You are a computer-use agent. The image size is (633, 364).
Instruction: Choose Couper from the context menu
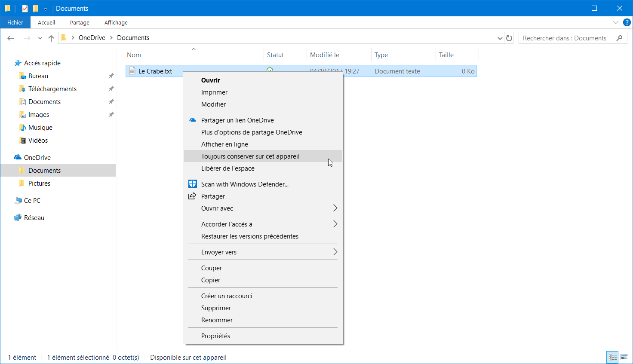point(263,268)
